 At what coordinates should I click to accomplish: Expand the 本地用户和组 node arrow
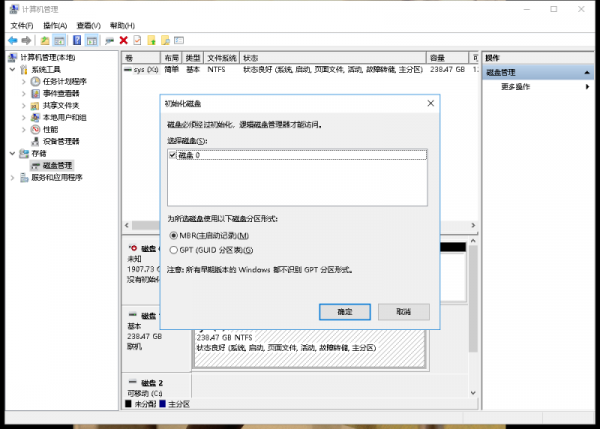coord(23,117)
